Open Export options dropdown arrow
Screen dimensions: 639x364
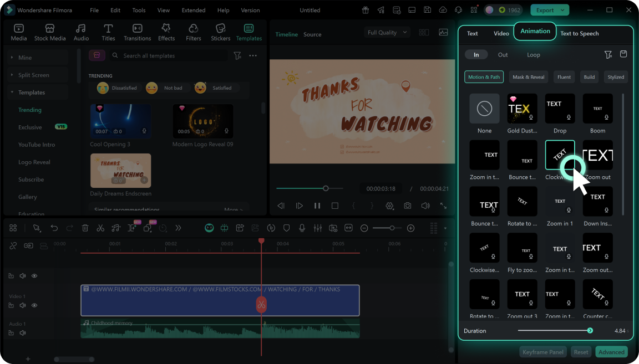pyautogui.click(x=563, y=10)
